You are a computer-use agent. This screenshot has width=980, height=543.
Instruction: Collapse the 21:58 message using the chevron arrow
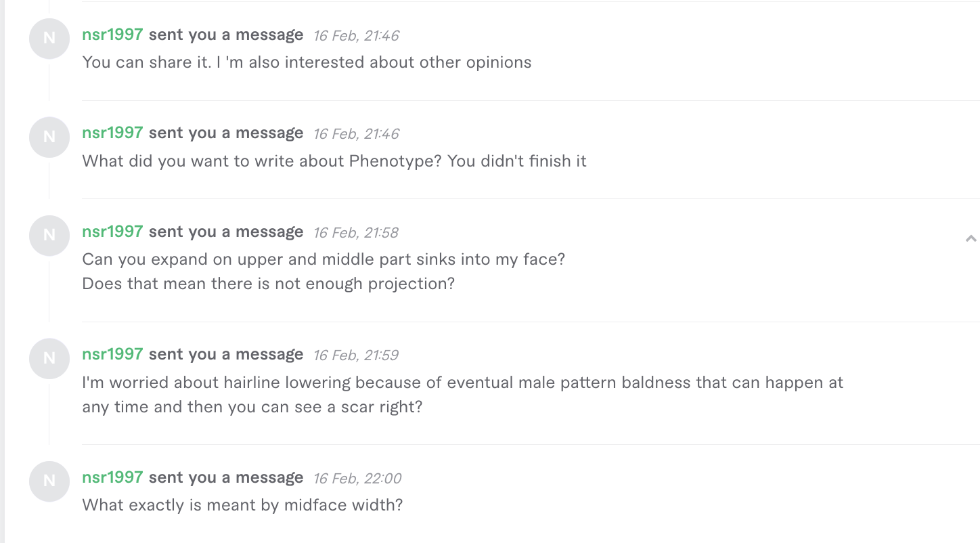[971, 238]
